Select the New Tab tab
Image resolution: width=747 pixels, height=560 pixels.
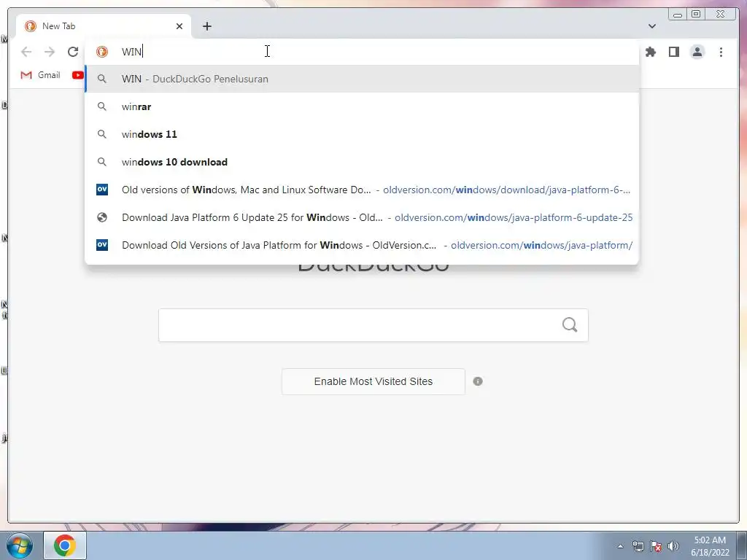(x=104, y=26)
